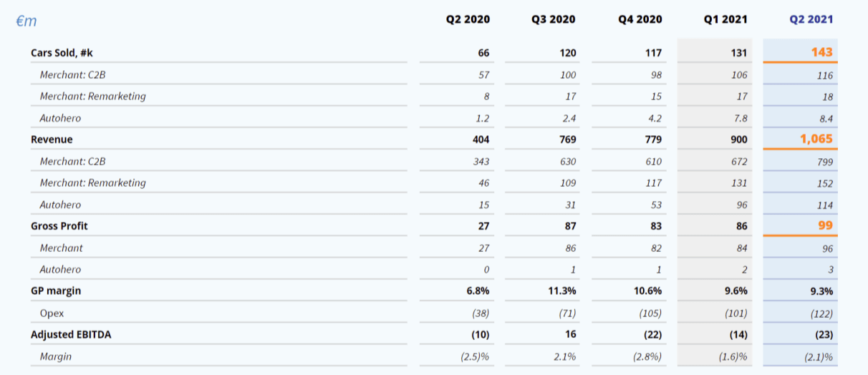868x375 pixels.
Task: Select the highlighted Q2 2021 column header
Action: click(811, 19)
